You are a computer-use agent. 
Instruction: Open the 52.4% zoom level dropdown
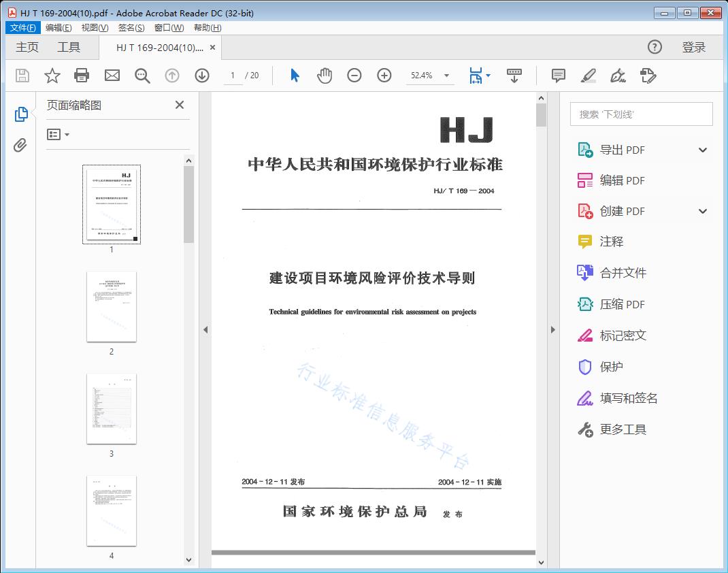tap(429, 76)
